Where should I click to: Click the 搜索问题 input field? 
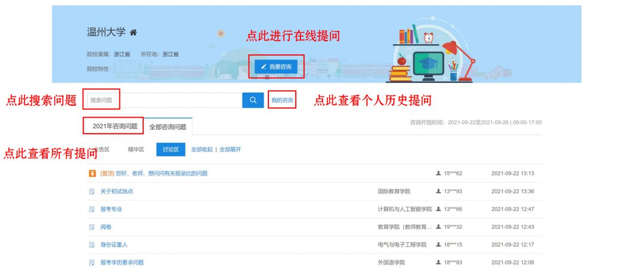tap(165, 100)
